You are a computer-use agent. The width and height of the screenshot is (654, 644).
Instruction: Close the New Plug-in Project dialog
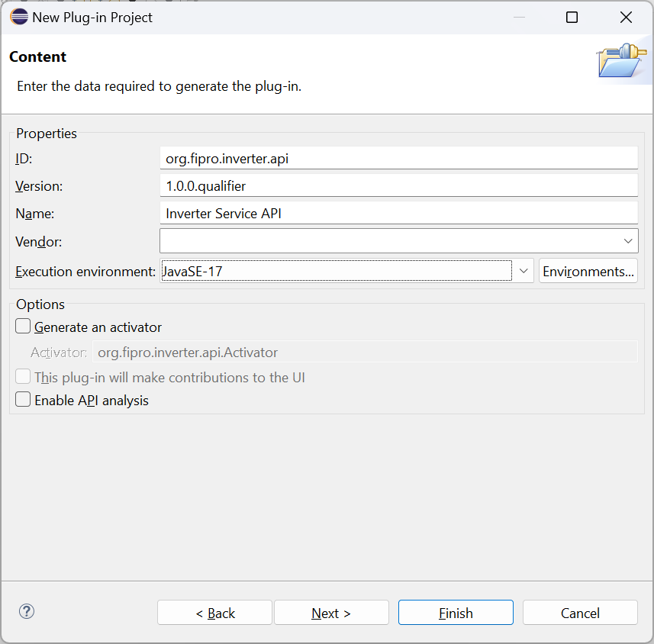[x=626, y=18]
